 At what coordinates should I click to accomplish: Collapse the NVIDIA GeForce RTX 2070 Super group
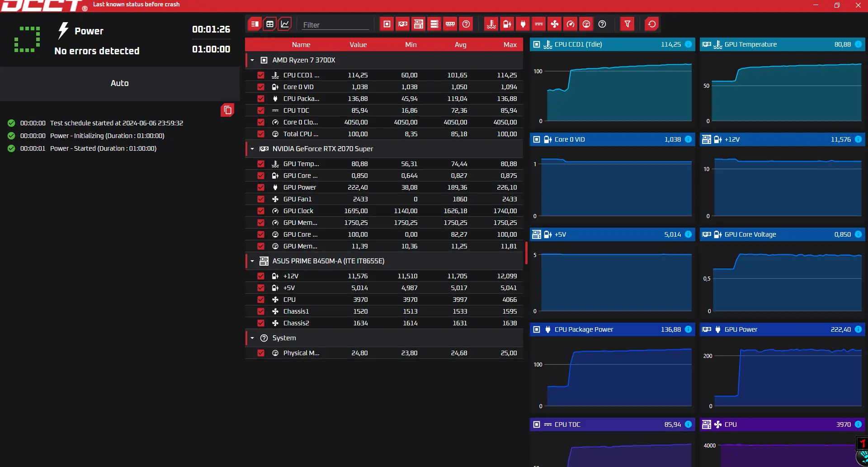252,149
